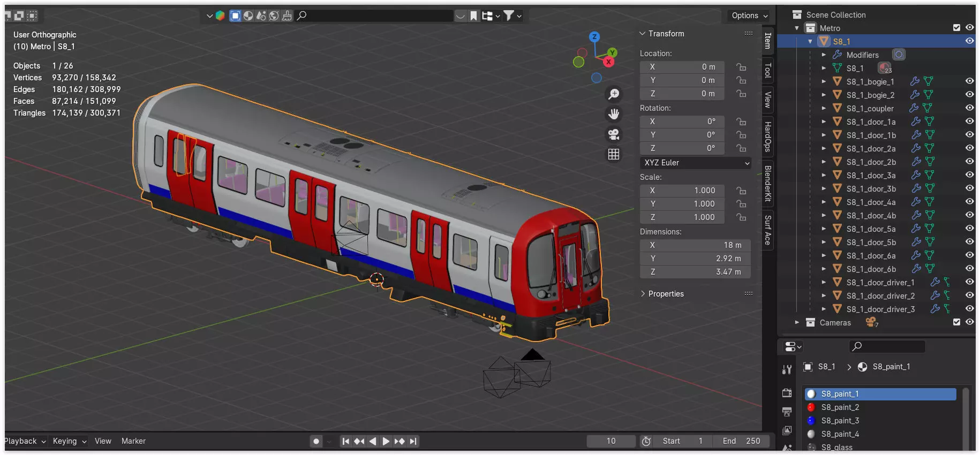Click the green Y axis on navigation gizmo
The width and height of the screenshot is (980, 455).
[x=613, y=52]
